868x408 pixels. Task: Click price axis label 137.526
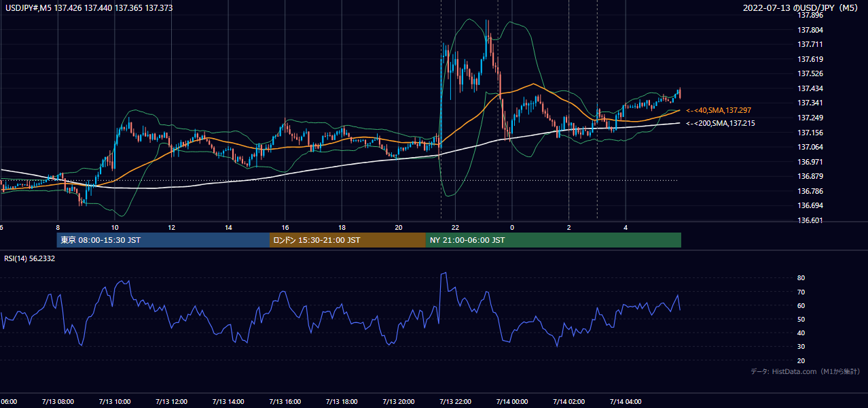(810, 73)
